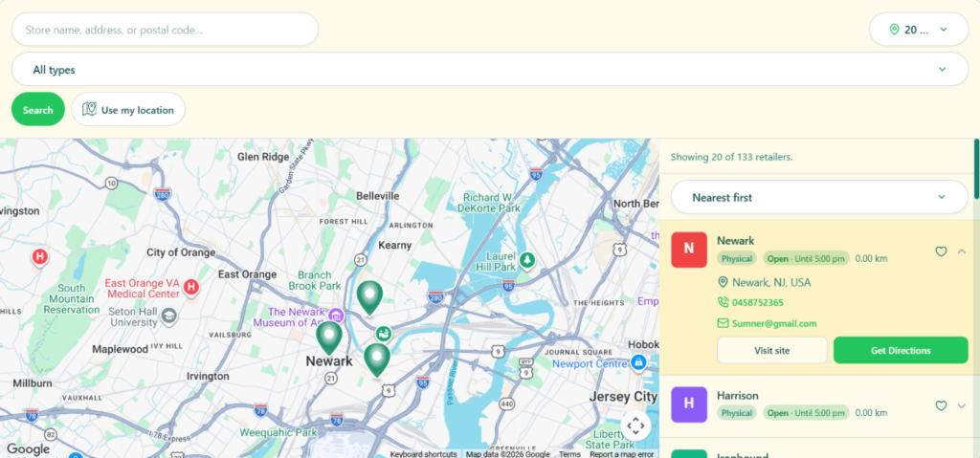Click the Open until 5:00 pm badge for Harrison
This screenshot has width=980, height=458.
coord(806,412)
